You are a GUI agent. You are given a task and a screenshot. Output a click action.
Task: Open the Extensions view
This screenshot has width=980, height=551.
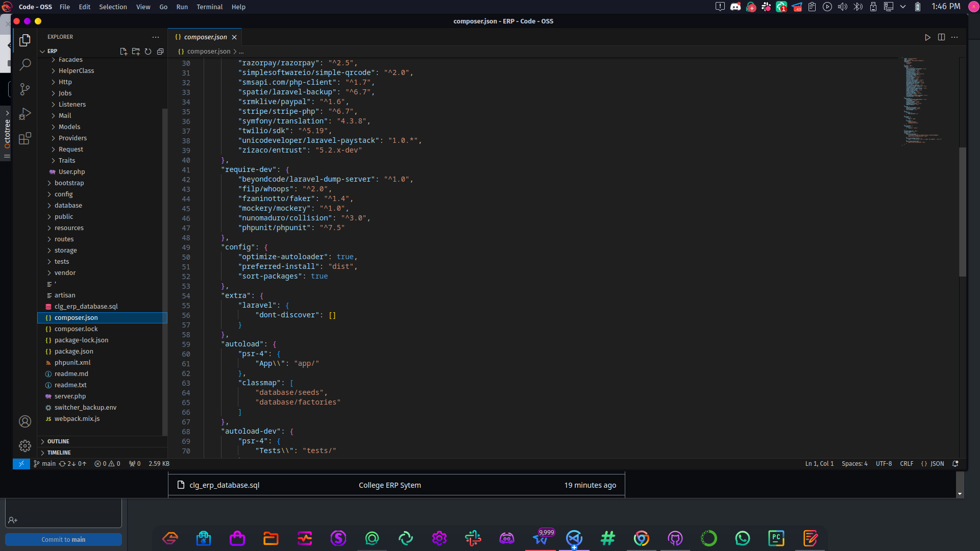[x=24, y=138]
